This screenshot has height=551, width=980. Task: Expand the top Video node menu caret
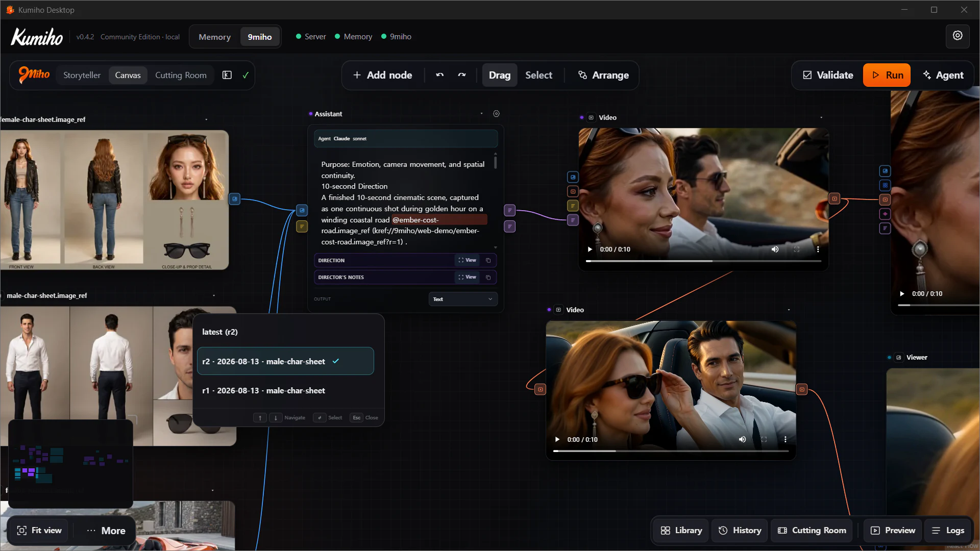[x=821, y=118]
